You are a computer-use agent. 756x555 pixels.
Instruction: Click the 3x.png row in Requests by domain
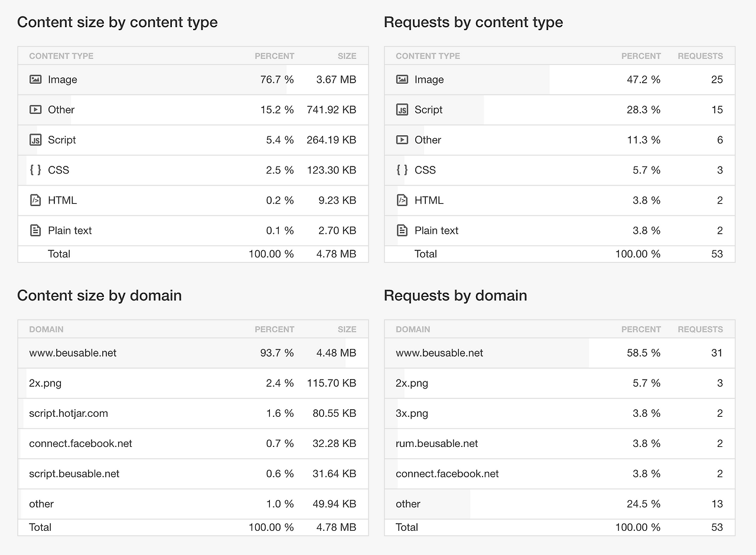click(x=412, y=413)
